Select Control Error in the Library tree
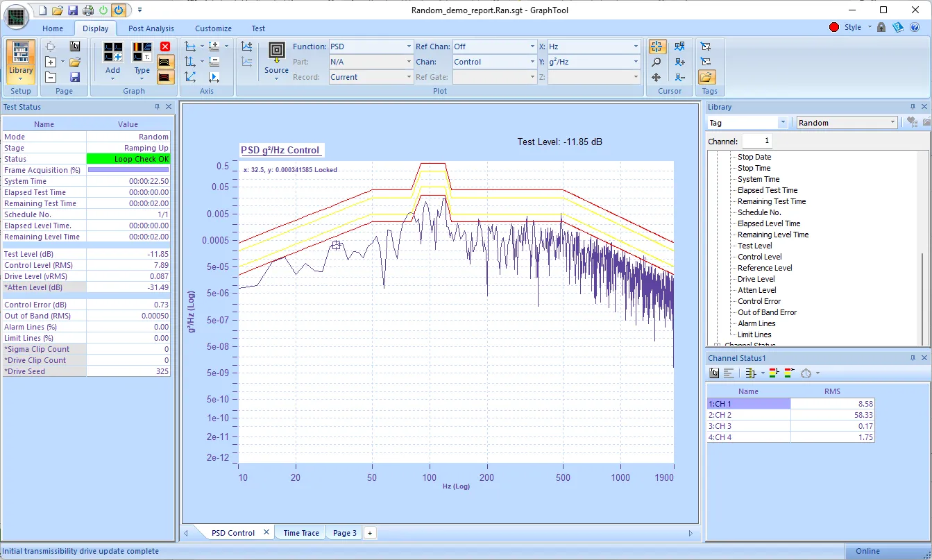The width and height of the screenshot is (932, 560). pos(759,301)
